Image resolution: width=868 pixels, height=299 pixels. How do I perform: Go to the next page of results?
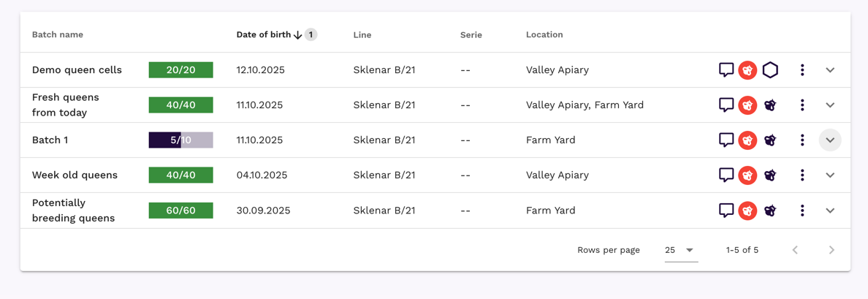pos(831,250)
